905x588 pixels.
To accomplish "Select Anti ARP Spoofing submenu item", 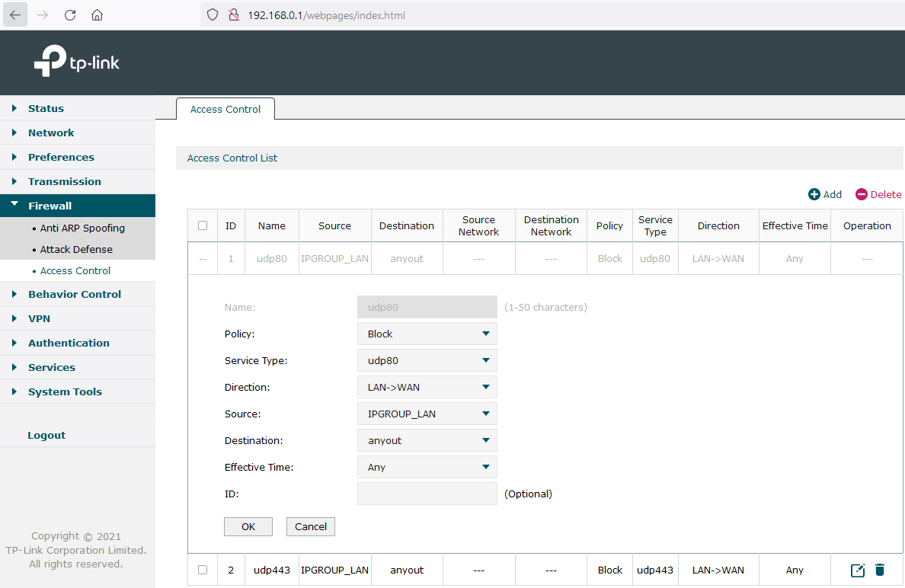I will click(82, 228).
